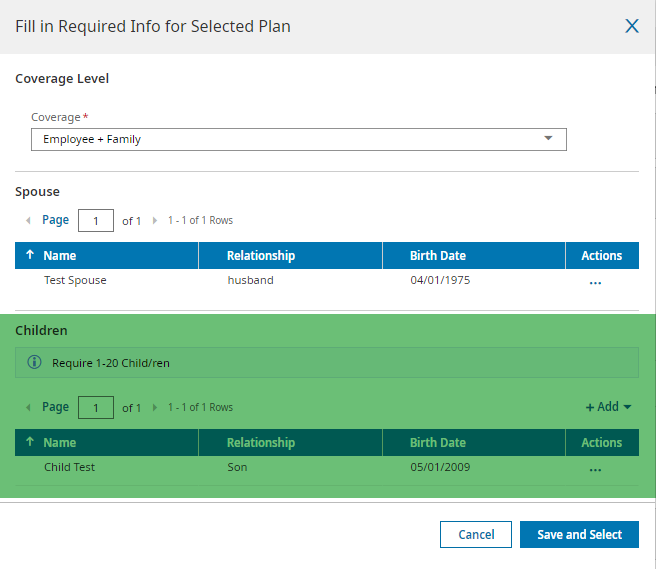This screenshot has height=569, width=656.
Task: Go to next page in Spouse table
Action: (x=155, y=220)
